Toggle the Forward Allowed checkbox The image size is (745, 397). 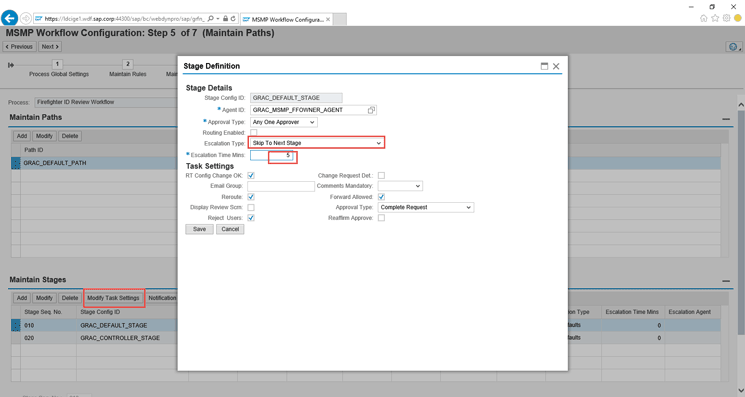point(381,197)
